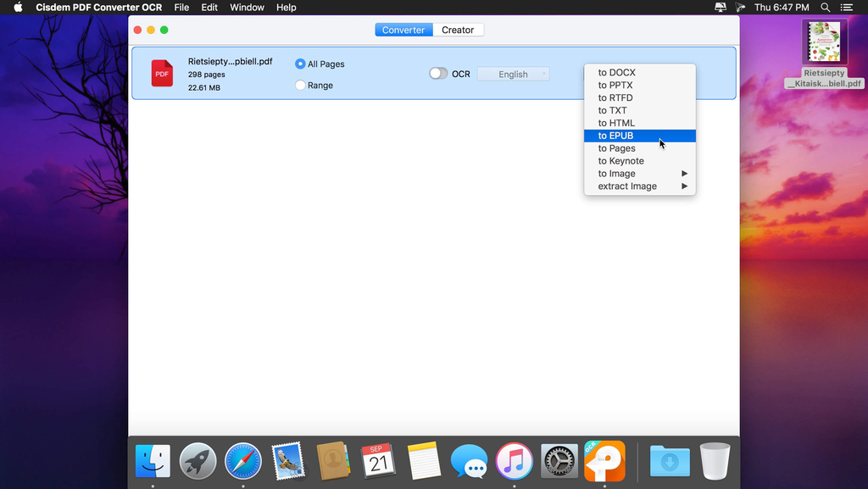Choose to DOCX from format list

coord(616,73)
